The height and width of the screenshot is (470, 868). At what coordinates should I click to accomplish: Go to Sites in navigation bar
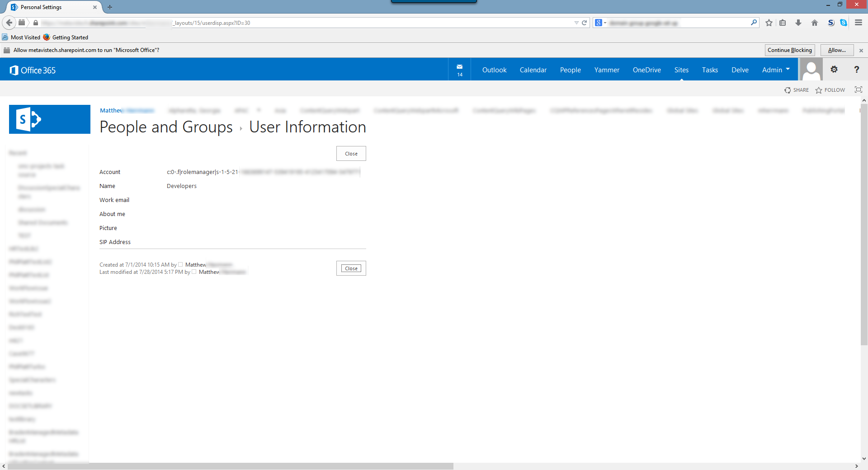[681, 70]
